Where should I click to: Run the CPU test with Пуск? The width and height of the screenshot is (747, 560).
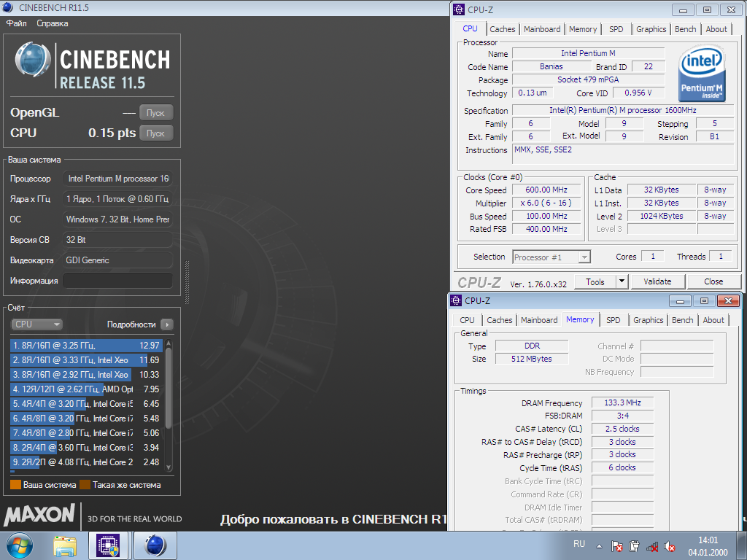click(156, 133)
